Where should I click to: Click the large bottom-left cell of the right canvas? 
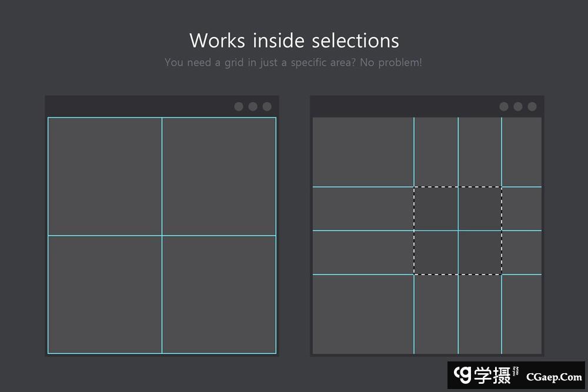click(363, 314)
